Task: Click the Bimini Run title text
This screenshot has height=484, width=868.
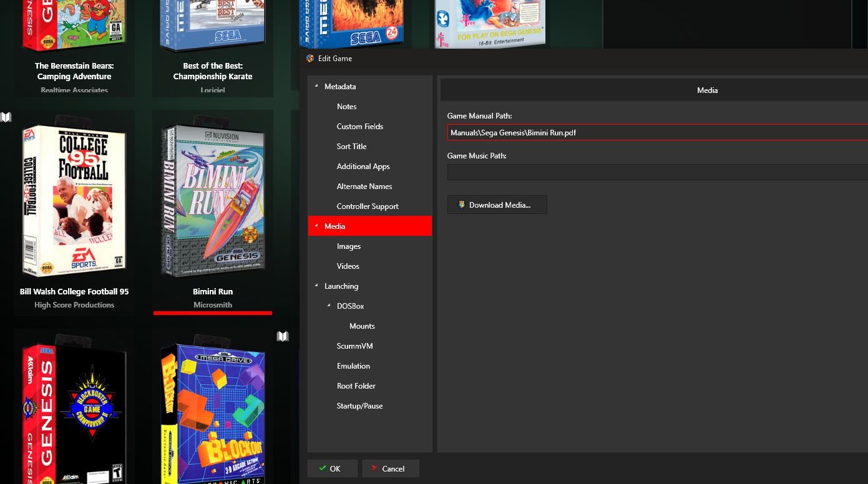Action: (213, 291)
